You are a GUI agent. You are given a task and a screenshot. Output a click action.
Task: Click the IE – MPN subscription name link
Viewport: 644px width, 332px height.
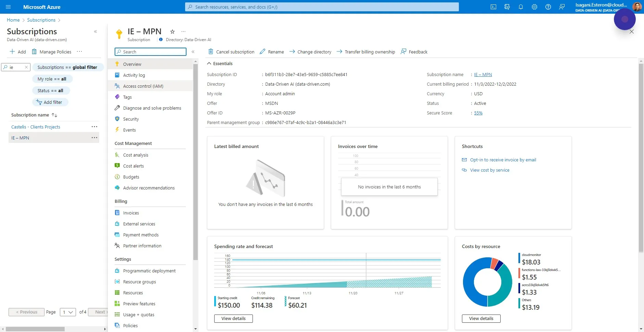click(483, 75)
